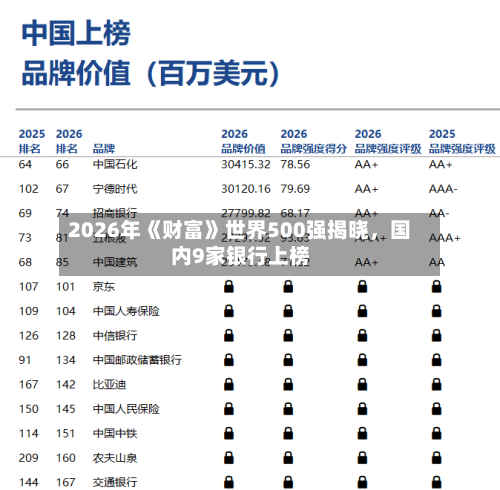Click the 2025 品牌强度评级 column header
Image resolution: width=500 pixels, height=490 pixels.
(462, 141)
